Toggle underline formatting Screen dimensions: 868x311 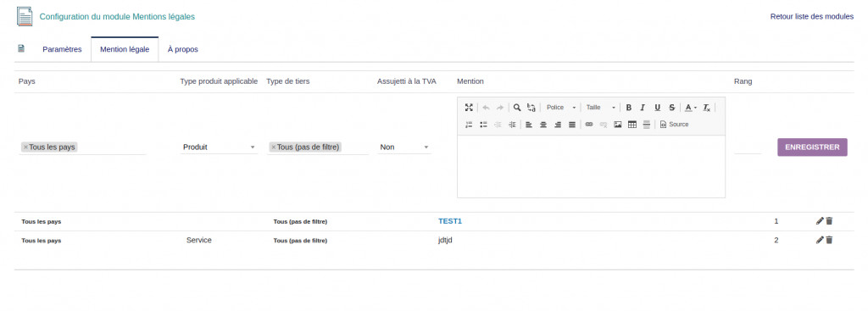[x=657, y=108]
